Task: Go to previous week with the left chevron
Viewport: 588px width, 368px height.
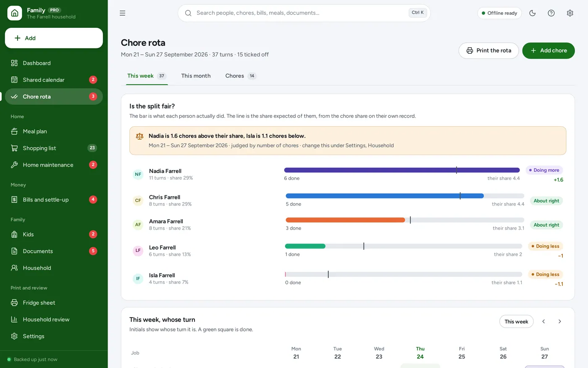Action: [x=543, y=321]
